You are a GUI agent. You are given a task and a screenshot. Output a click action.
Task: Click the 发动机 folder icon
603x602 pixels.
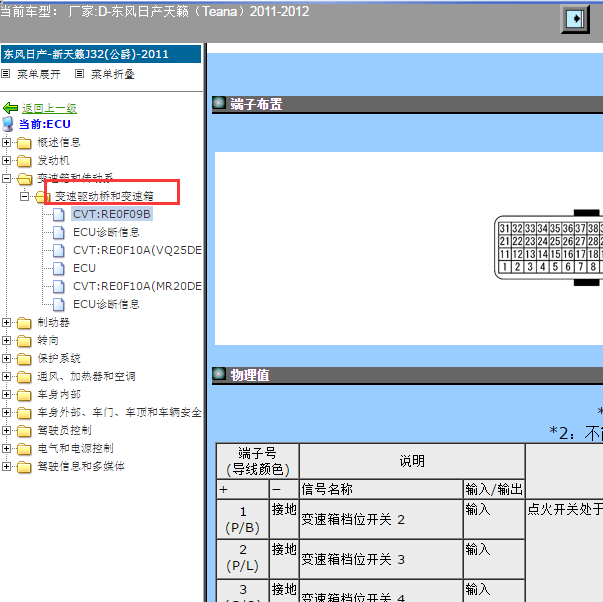[24, 161]
